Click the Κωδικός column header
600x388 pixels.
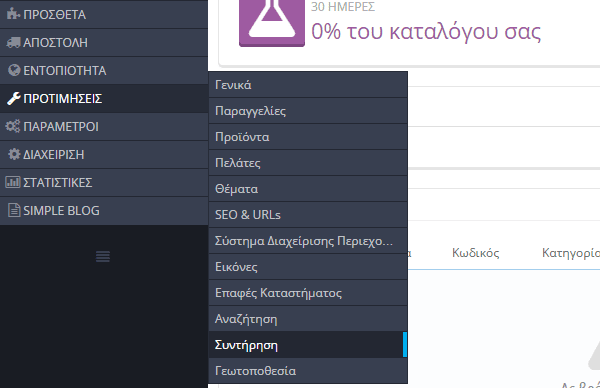click(476, 253)
